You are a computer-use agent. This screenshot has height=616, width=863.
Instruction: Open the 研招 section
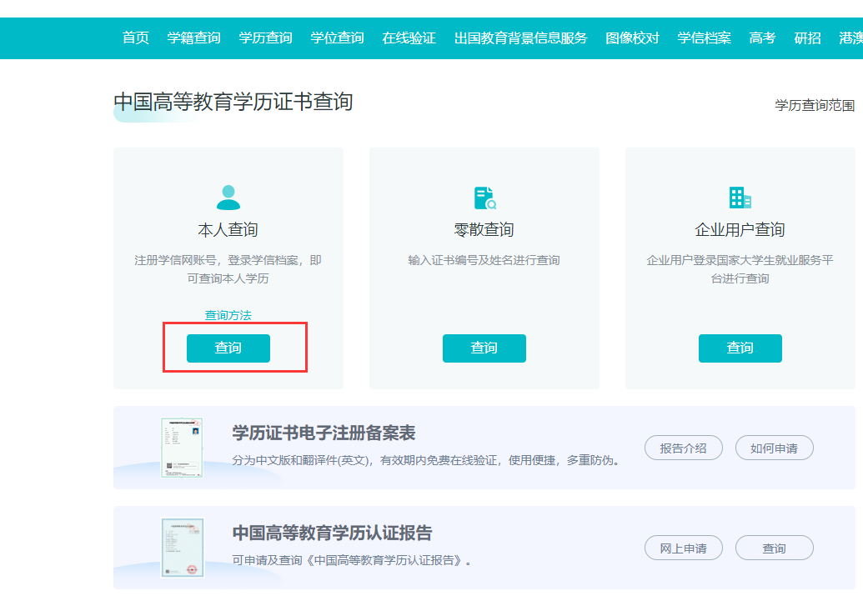coord(805,38)
